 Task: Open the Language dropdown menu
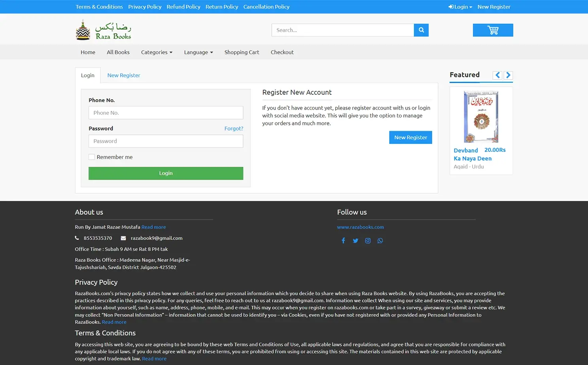198,52
